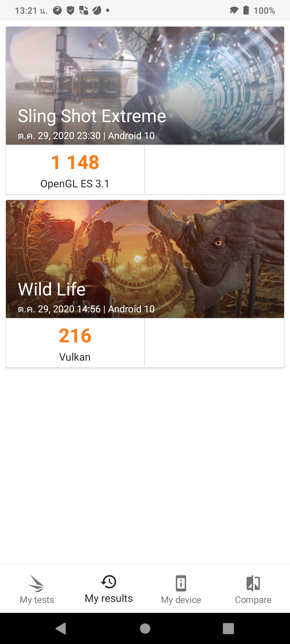Tap the Wi-Fi status icon
Screen dimensions: 290x644
(234, 10)
